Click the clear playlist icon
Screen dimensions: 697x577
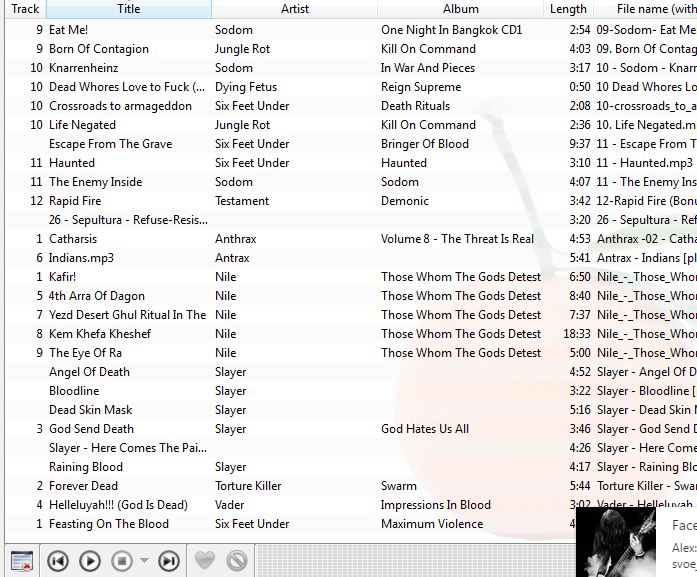point(22,561)
